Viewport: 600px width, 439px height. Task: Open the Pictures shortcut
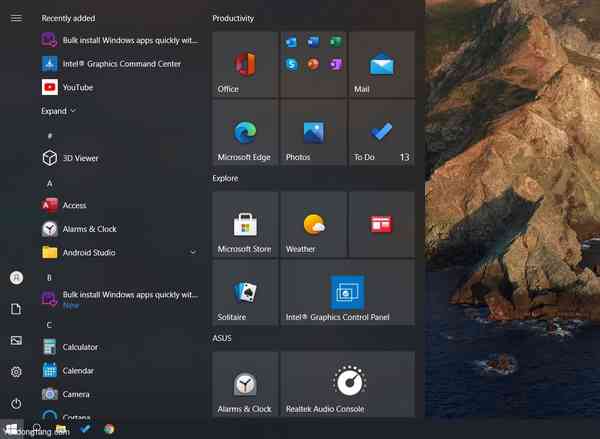click(16, 340)
